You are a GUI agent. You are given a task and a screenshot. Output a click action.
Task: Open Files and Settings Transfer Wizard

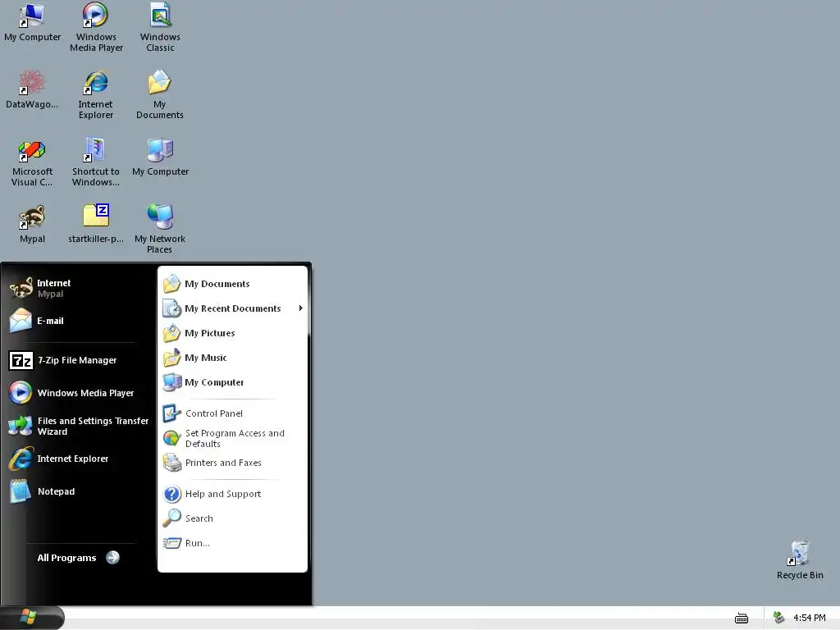coord(80,426)
